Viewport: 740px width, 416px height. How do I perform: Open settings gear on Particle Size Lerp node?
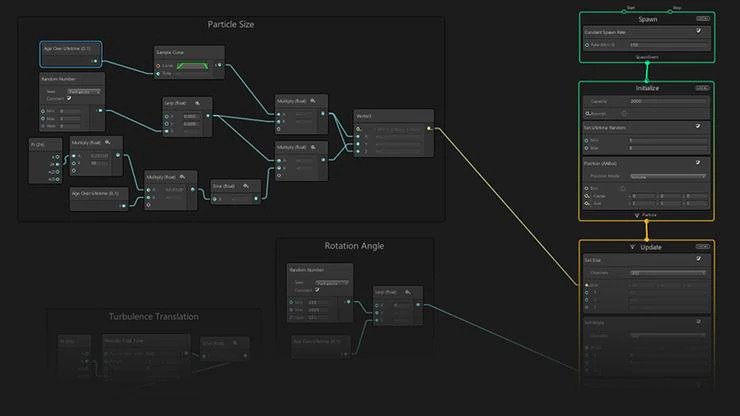click(x=197, y=103)
